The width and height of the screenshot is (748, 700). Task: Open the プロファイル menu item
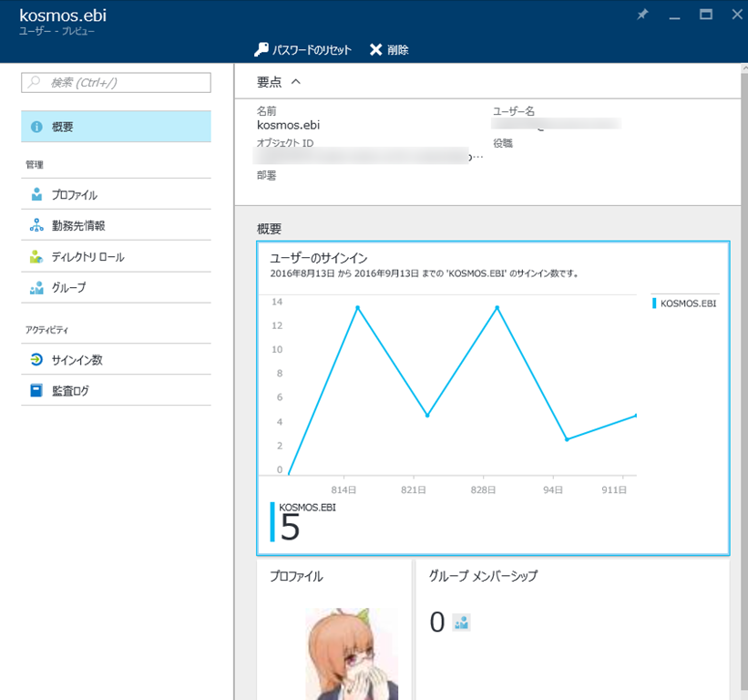coord(116,194)
